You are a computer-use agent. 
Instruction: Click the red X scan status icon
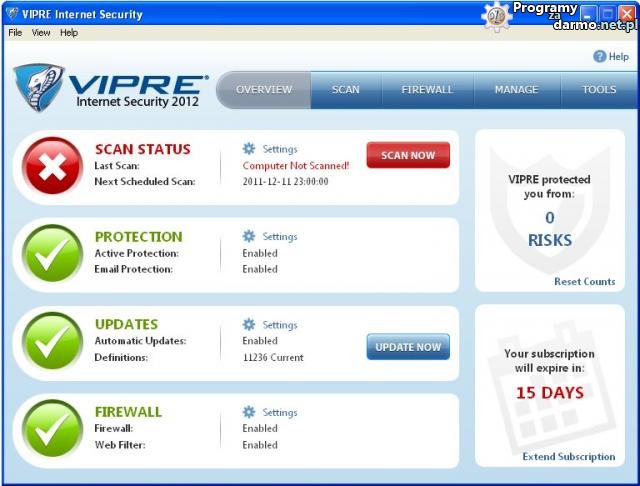click(x=52, y=166)
